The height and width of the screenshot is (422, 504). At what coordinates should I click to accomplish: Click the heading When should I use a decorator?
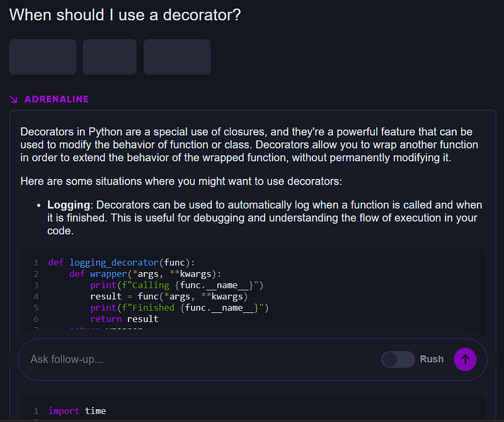click(x=125, y=14)
